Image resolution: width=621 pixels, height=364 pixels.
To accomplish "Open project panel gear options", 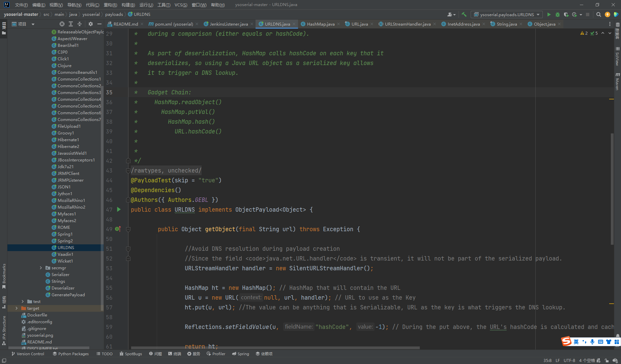I will click(x=90, y=24).
